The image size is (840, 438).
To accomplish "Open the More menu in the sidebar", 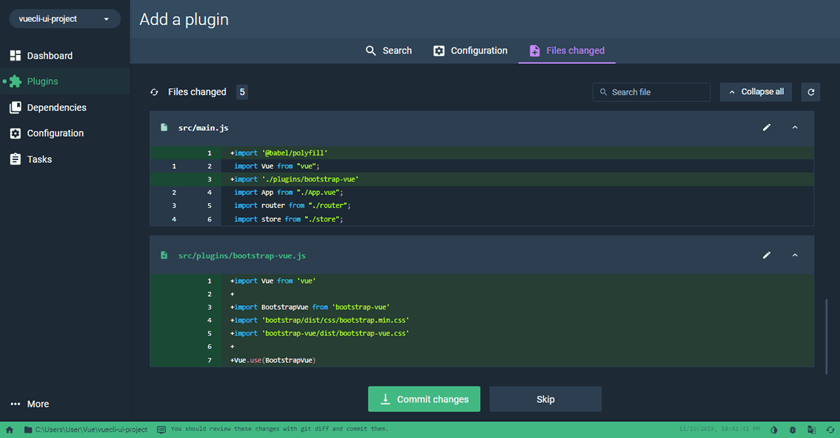I will (x=30, y=404).
